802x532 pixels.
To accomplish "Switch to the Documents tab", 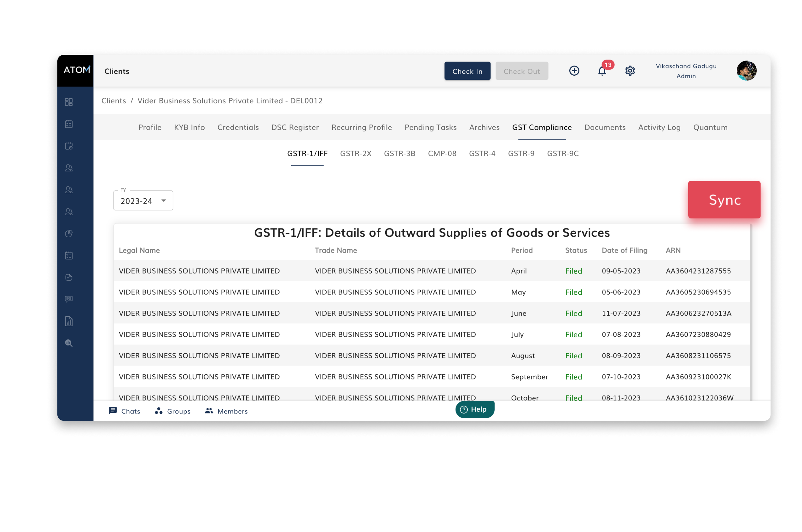I will [x=605, y=128].
